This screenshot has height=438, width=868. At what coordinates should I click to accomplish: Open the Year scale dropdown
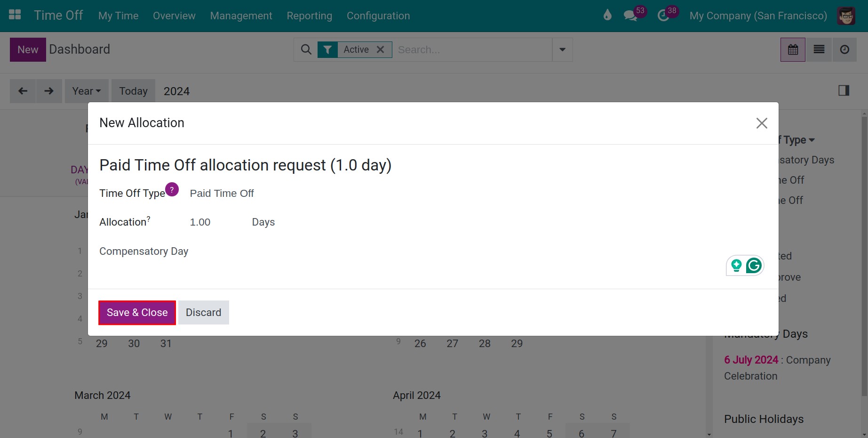[87, 91]
